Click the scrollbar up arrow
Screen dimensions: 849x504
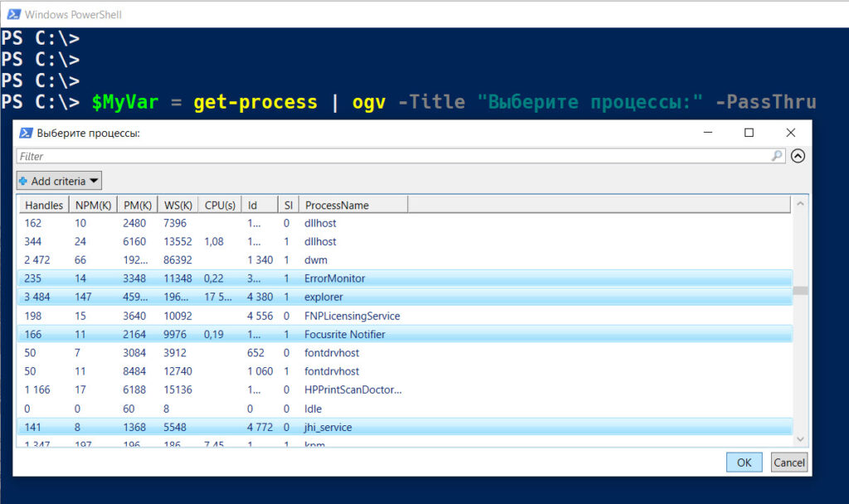pyautogui.click(x=799, y=204)
